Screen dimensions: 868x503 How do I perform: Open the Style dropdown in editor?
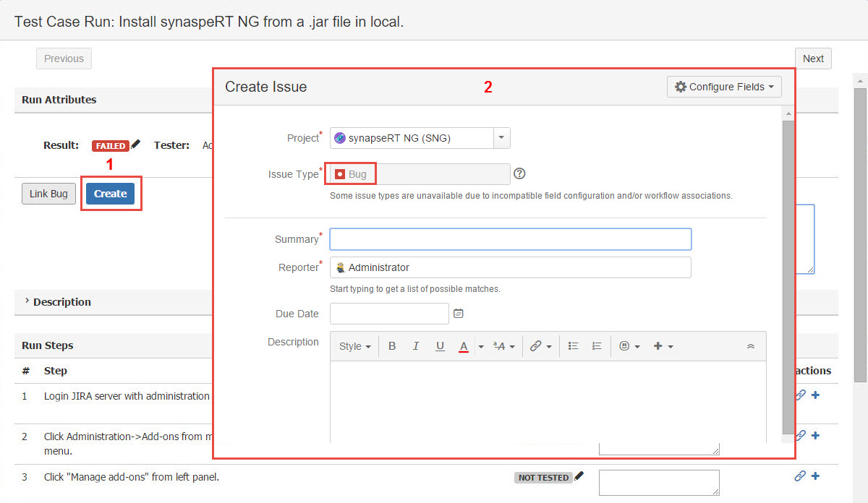(x=354, y=346)
